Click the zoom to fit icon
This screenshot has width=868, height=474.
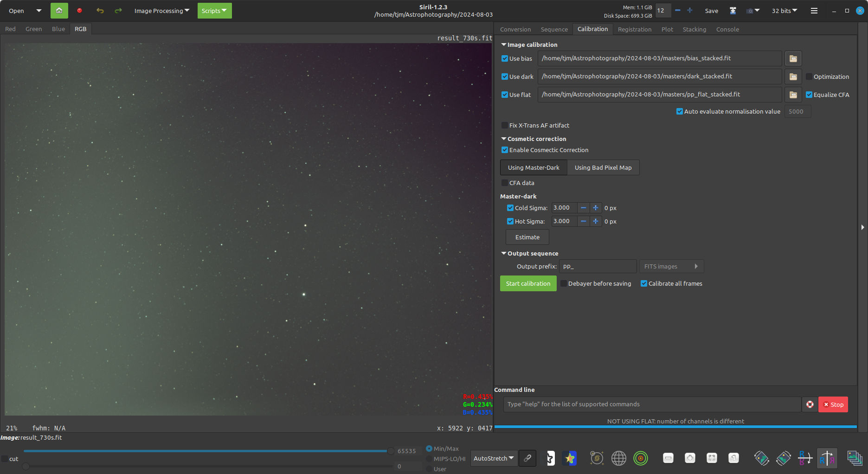pos(712,458)
